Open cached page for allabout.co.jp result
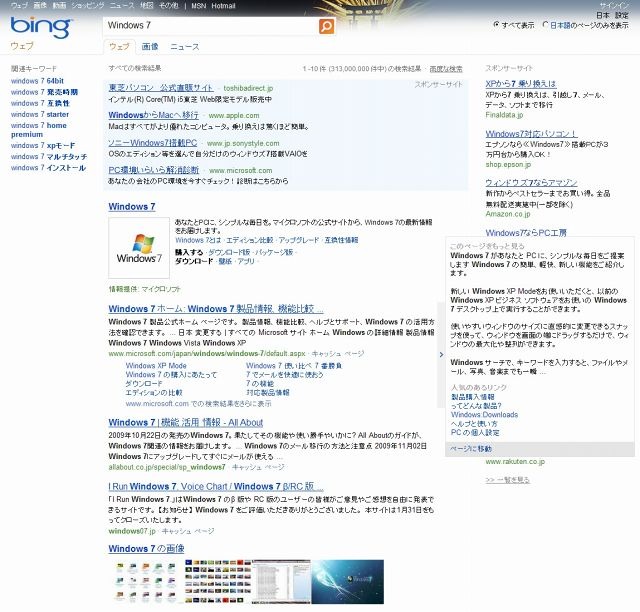This screenshot has width=640, height=612. click(x=258, y=467)
